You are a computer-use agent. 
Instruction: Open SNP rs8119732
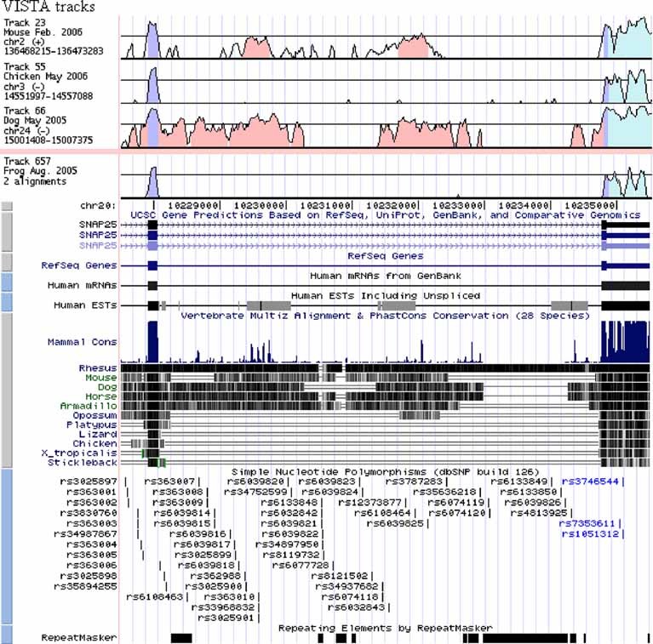291,555
